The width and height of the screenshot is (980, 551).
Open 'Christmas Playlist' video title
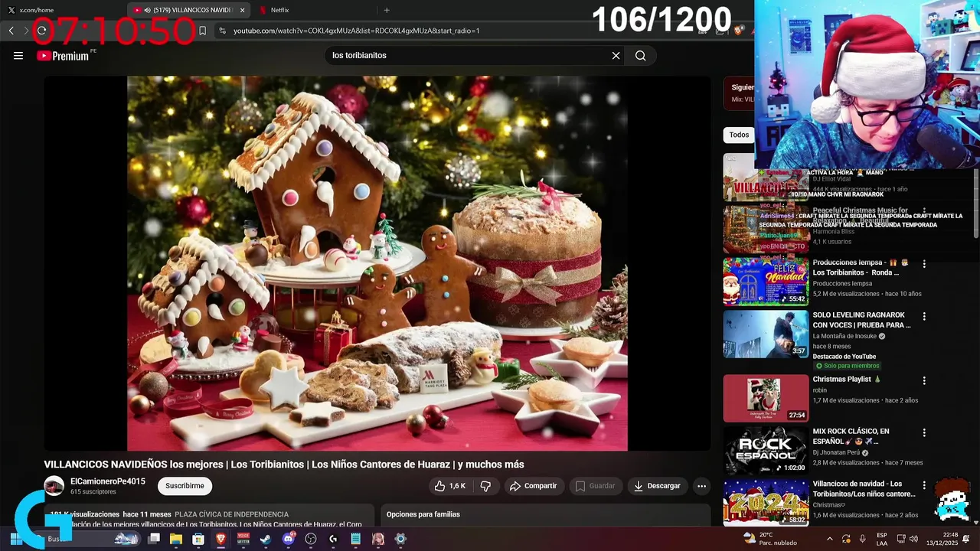(847, 380)
